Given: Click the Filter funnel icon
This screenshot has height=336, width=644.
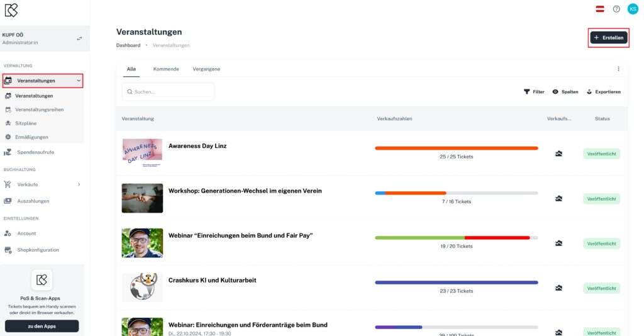Looking at the screenshot, I should pos(526,92).
